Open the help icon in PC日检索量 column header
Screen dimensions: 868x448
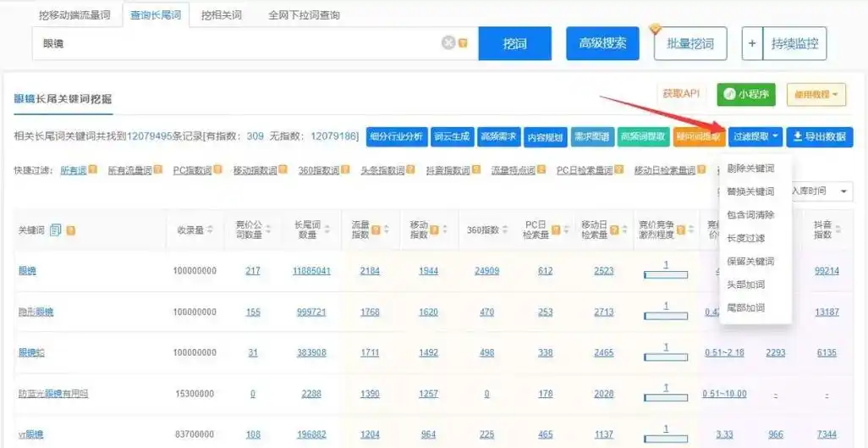[556, 229]
